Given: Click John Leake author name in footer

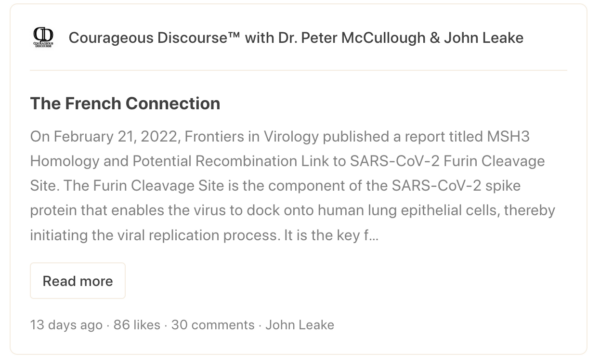Looking at the screenshot, I should coord(300,325).
